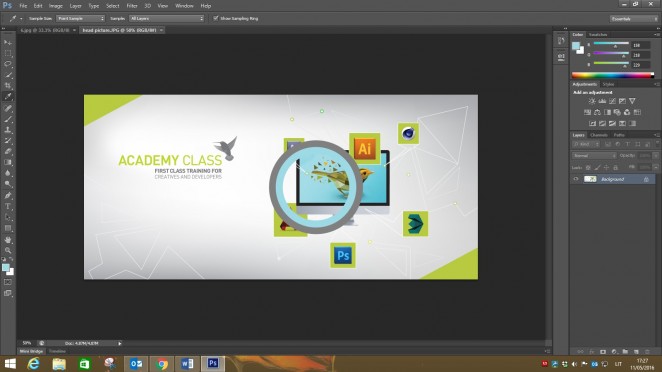The width and height of the screenshot is (662, 372).
Task: Select the Zoom tool
Action: (x=8, y=251)
